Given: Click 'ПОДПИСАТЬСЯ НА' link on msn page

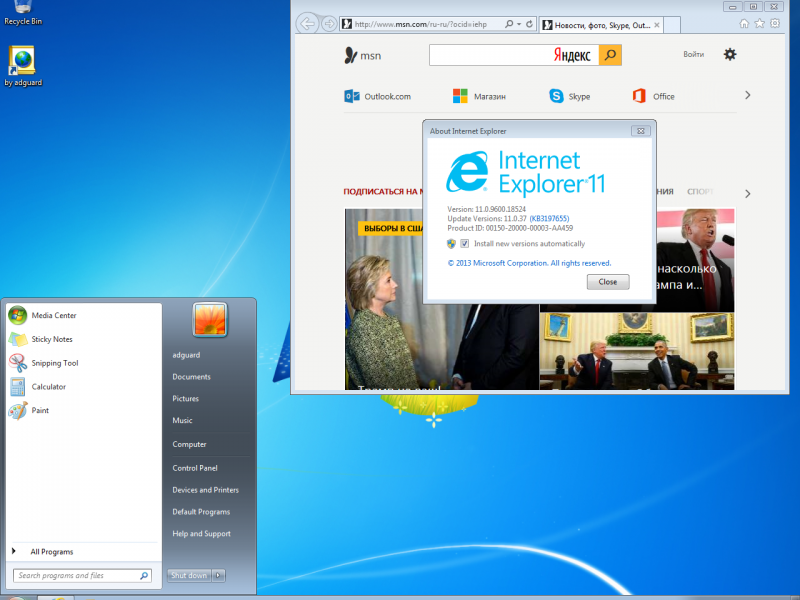Looking at the screenshot, I should pos(383,191).
